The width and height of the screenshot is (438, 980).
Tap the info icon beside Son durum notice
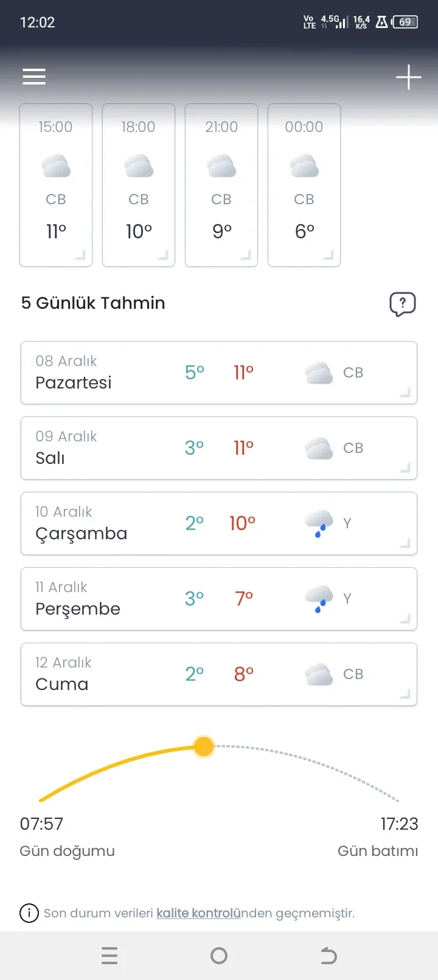29,913
